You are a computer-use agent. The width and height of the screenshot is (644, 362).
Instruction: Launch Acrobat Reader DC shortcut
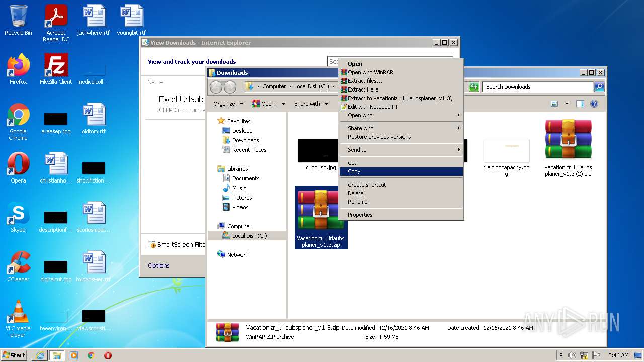coord(56,23)
